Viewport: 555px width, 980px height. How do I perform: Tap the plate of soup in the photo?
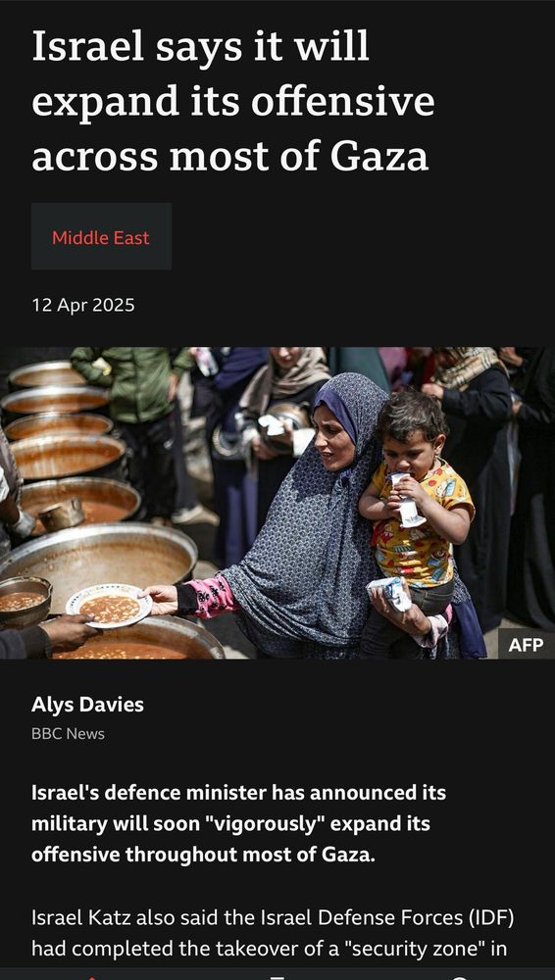[109, 605]
